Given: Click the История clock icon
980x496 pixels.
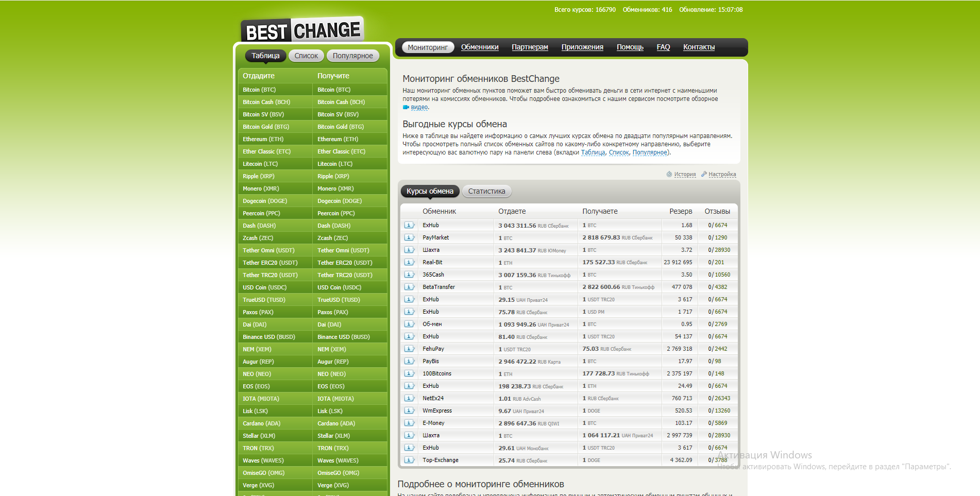Looking at the screenshot, I should (x=669, y=174).
